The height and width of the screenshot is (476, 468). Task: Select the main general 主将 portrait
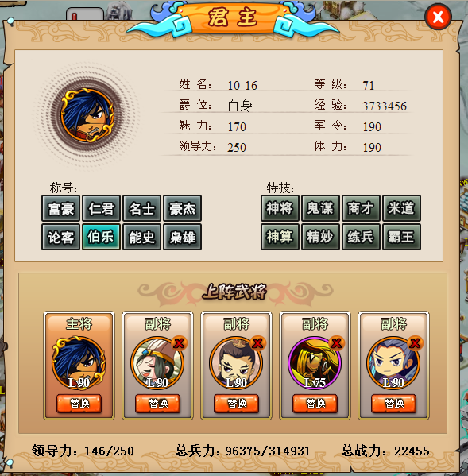(x=79, y=363)
